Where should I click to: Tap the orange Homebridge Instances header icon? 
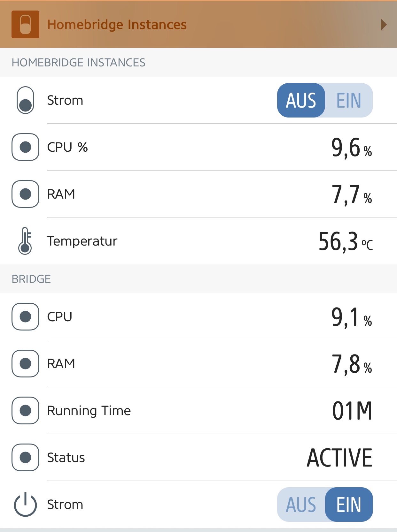coord(25,25)
